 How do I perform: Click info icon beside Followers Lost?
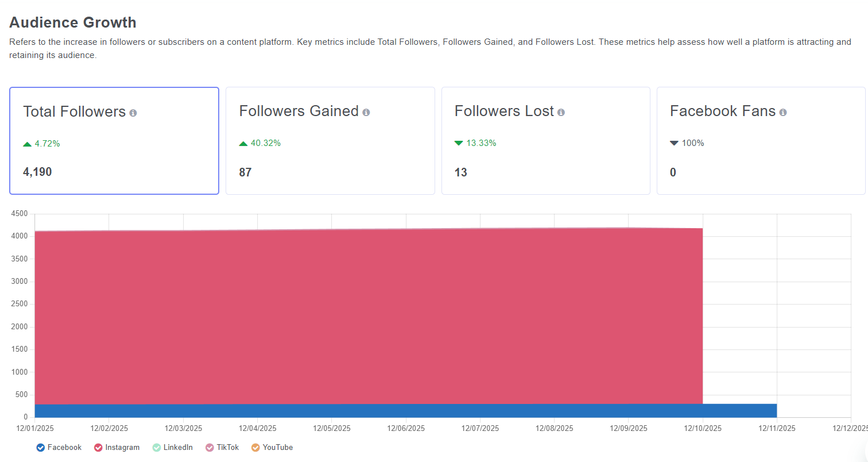pos(561,113)
